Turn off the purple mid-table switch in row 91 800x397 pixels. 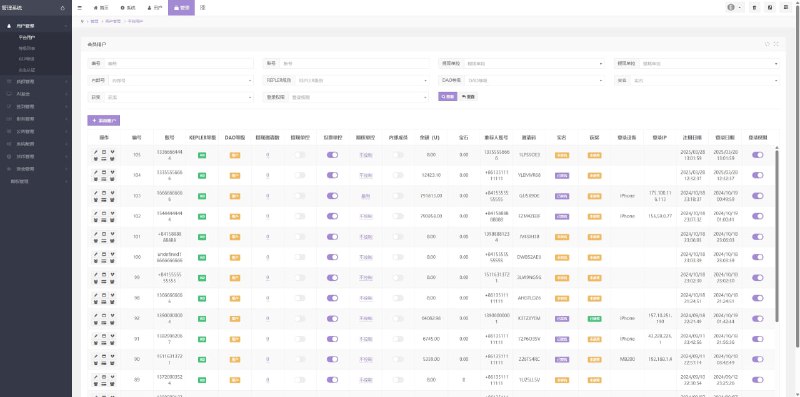point(332,339)
